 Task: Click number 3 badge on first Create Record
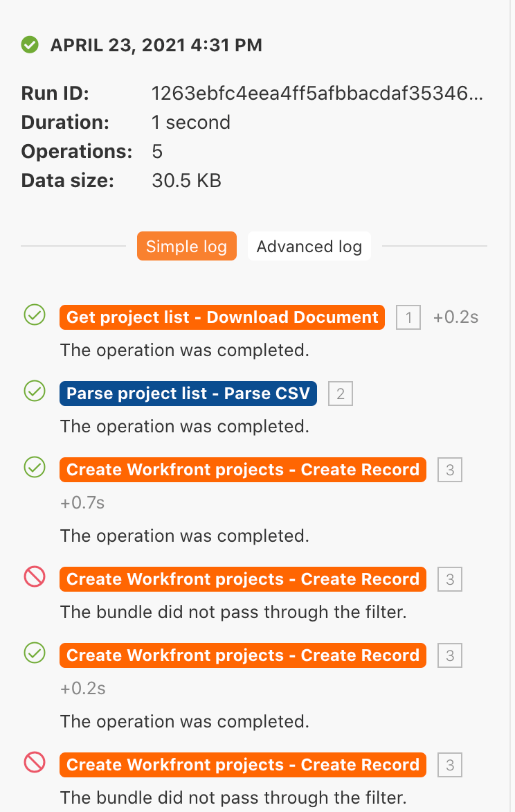tap(450, 470)
